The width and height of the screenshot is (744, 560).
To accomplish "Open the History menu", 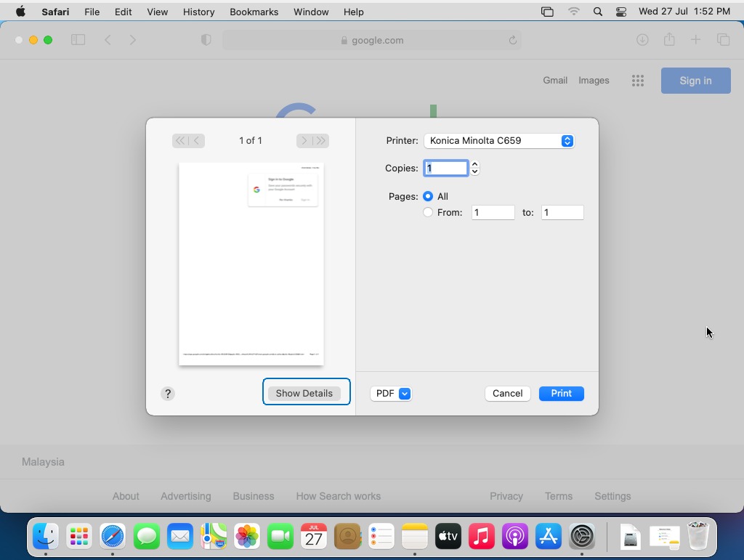I will coord(198,12).
